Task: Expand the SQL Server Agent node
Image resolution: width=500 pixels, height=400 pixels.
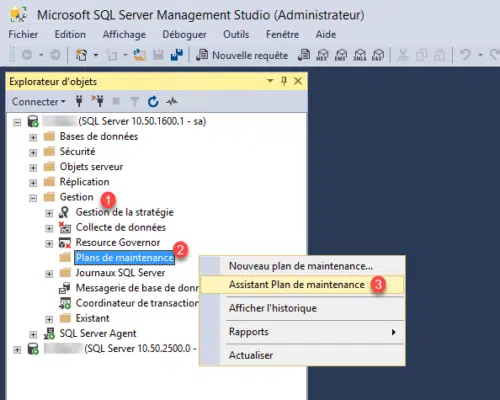Action: (x=33, y=334)
